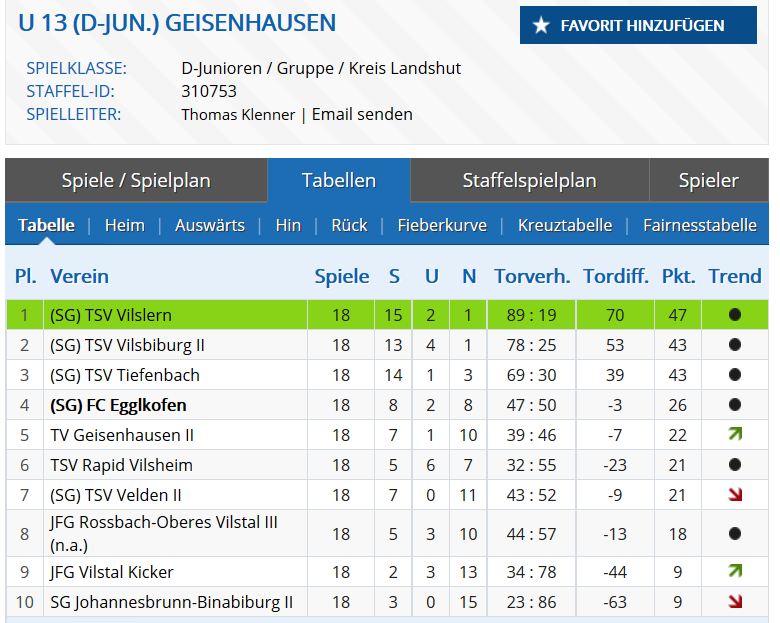
Task: Click the star icon on favorite button
Action: point(542,26)
